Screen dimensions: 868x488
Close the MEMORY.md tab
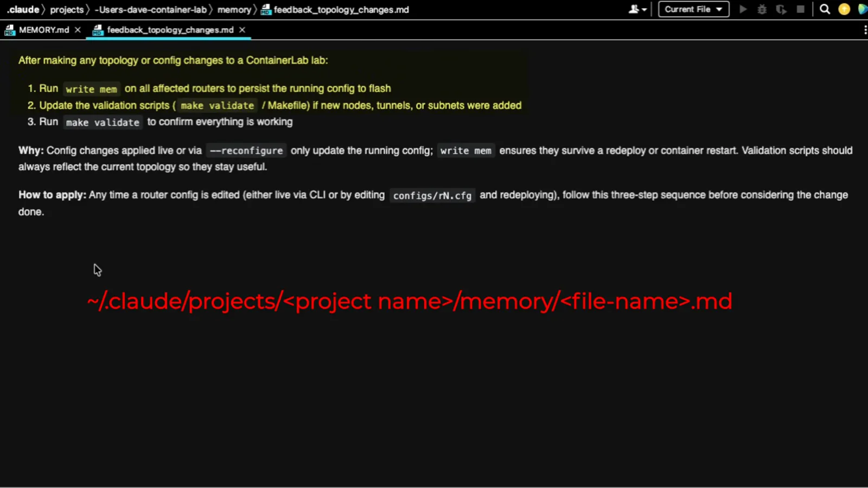[78, 30]
